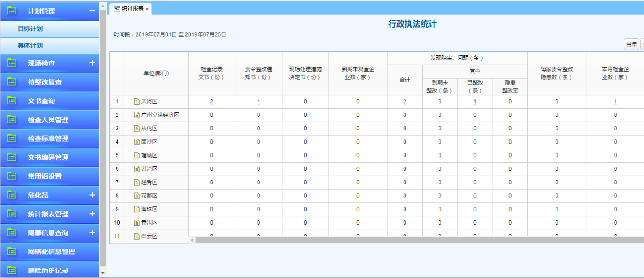The height and width of the screenshot is (278, 644).
Task: Select the 番禺区 row name
Action: click(149, 223)
